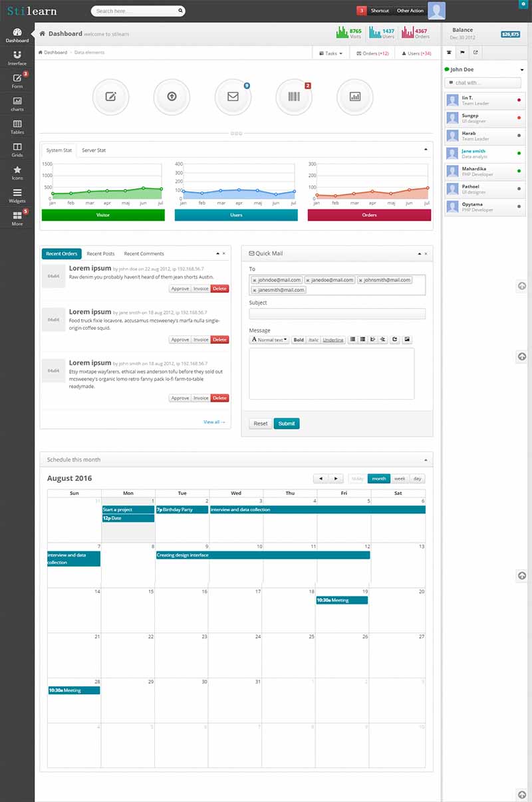
Task: Open Widgets in the left sidebar
Action: coord(17,196)
